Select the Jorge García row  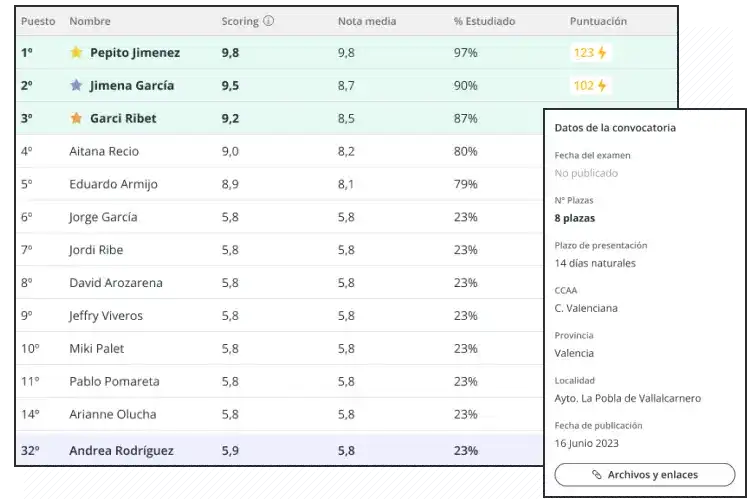click(103, 217)
